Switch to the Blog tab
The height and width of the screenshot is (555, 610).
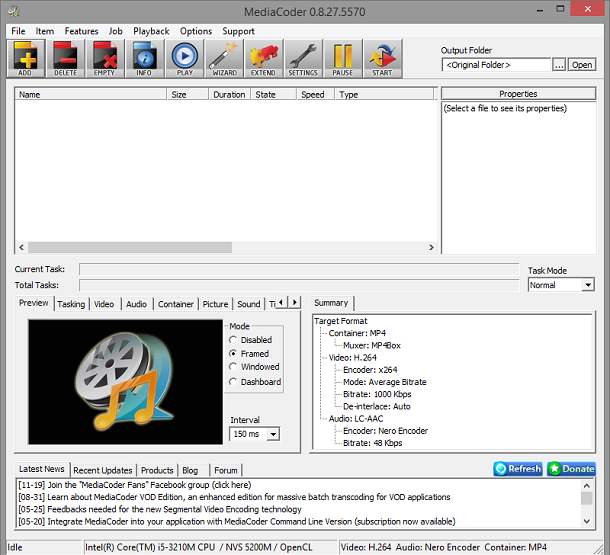[190, 471]
